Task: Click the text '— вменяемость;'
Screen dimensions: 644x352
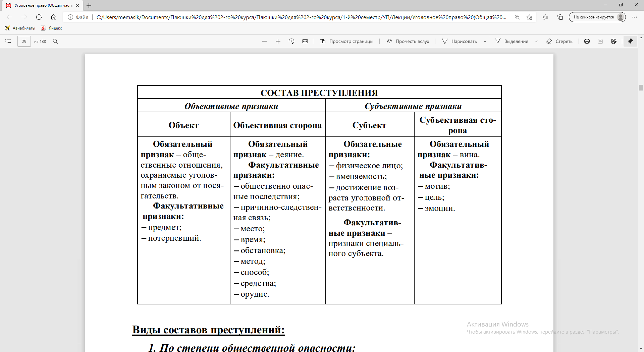Action: (358, 176)
